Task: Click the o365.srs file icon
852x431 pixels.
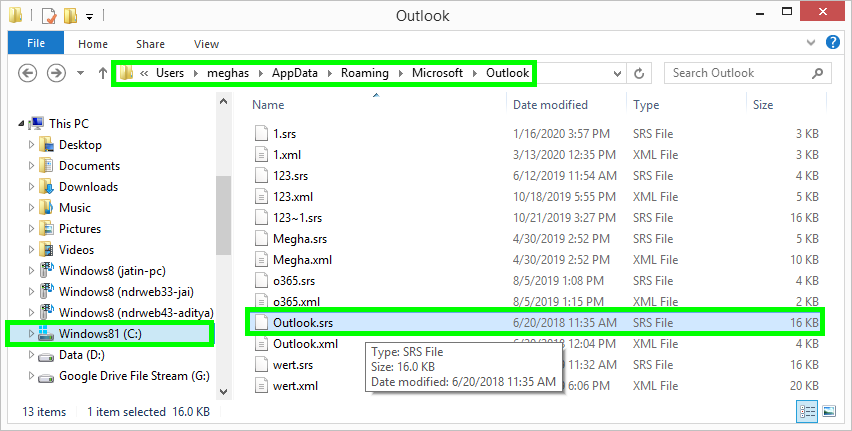Action: tap(262, 281)
